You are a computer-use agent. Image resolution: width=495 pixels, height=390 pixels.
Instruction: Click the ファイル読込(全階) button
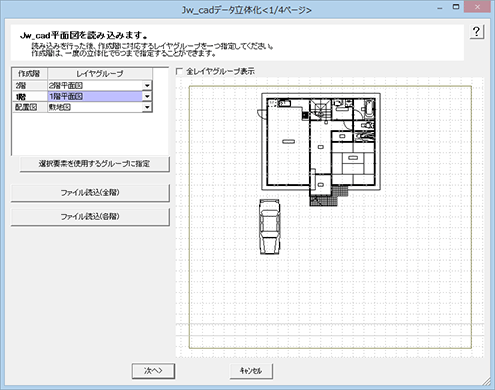coord(90,192)
